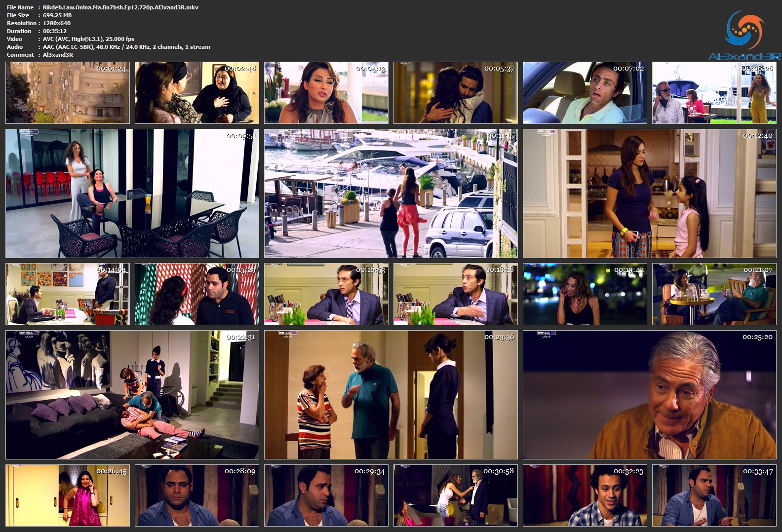Screen dimensions: 782x532
Task: Click the kitchen scene thumbnail 00:12:40
Action: coord(650,193)
